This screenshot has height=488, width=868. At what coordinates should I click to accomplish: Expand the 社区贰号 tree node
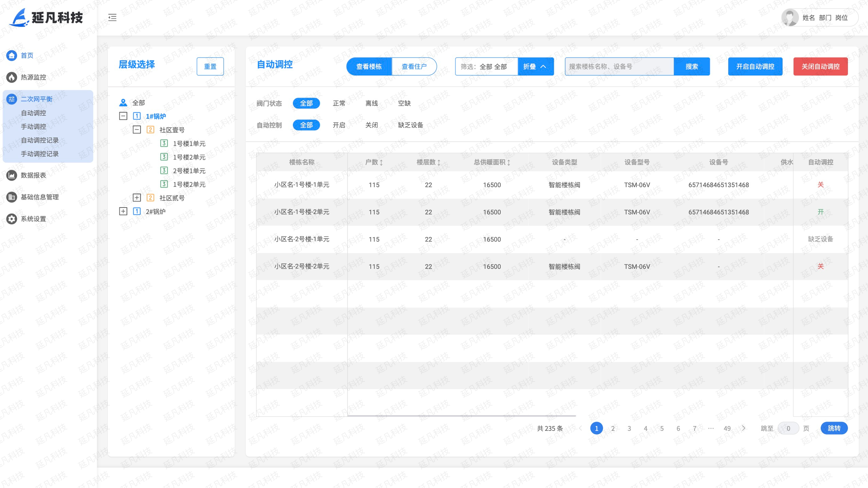(137, 198)
